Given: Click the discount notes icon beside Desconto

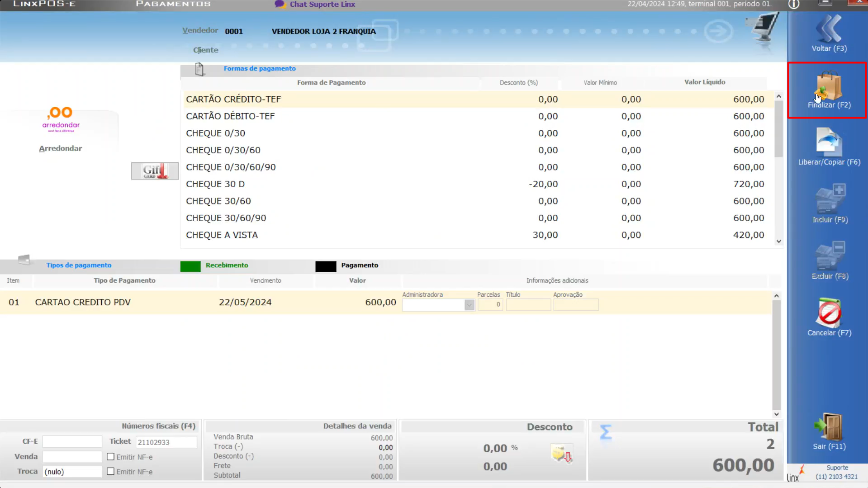Looking at the screenshot, I should click(x=561, y=454).
